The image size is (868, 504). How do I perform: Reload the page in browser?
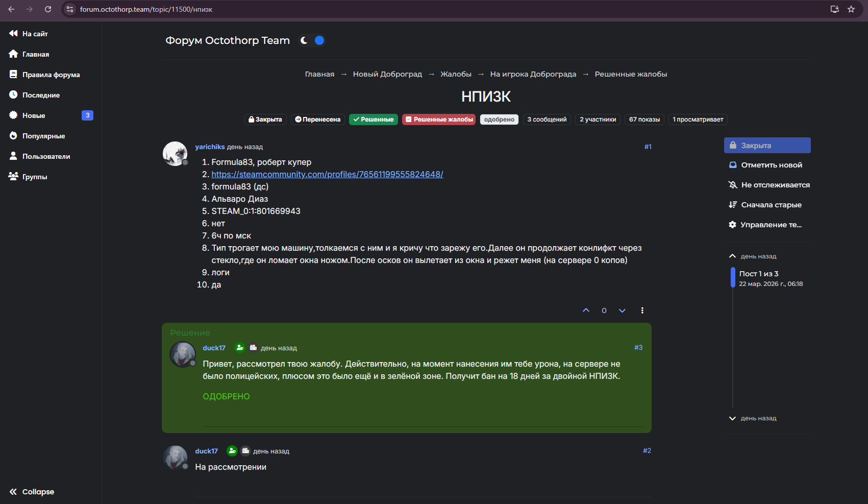coord(48,9)
